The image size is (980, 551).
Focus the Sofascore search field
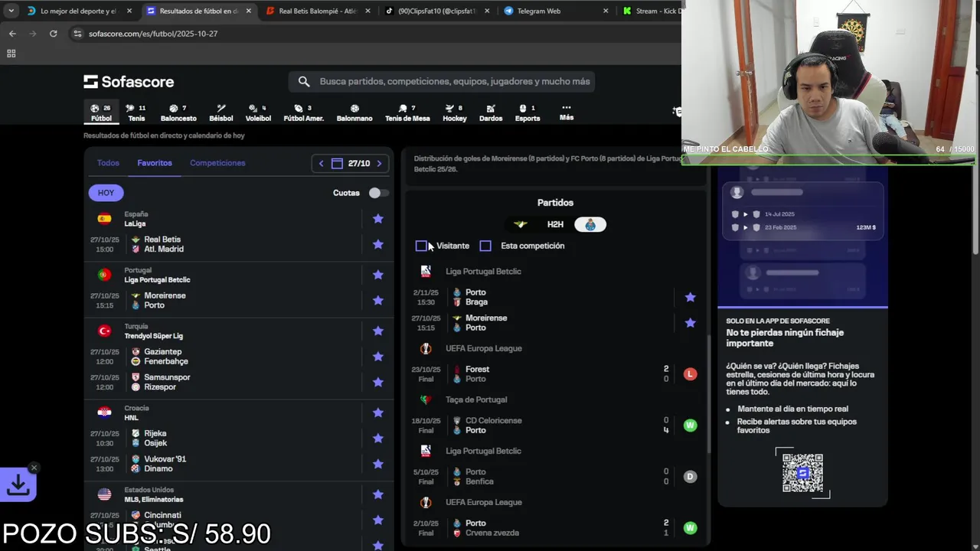pyautogui.click(x=442, y=81)
